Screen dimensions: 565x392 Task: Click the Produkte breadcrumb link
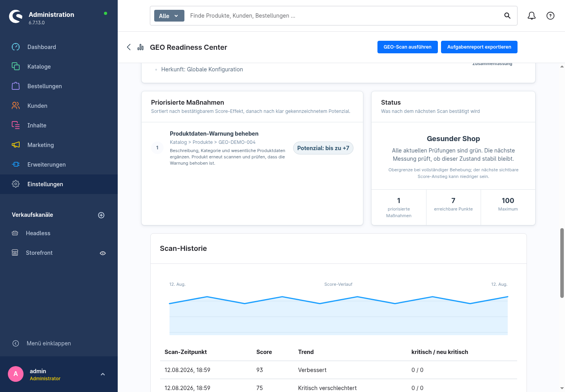202,142
